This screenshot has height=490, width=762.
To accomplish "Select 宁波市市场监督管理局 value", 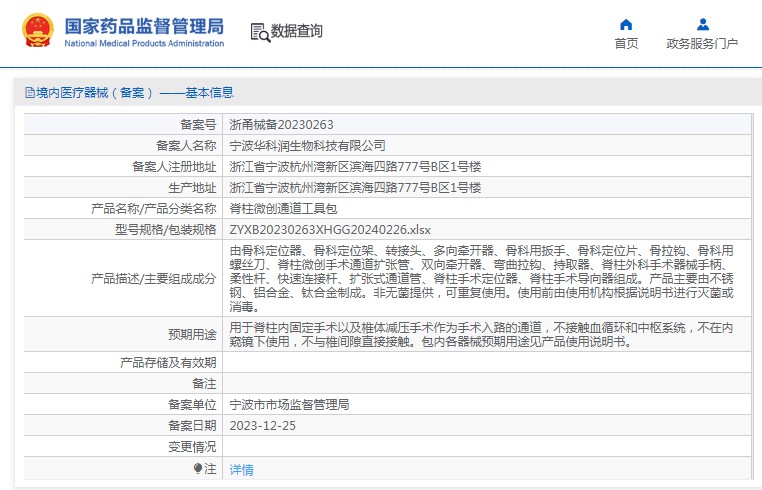I will click(289, 404).
